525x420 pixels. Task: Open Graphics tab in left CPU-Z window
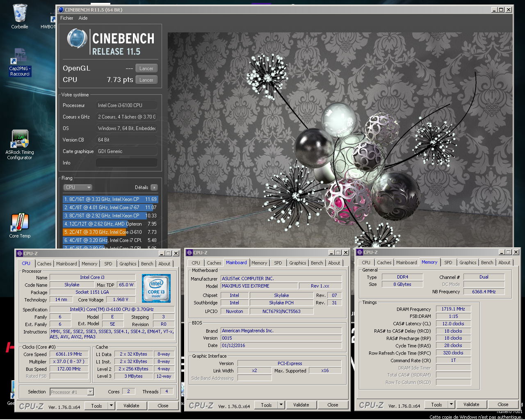coord(128,264)
